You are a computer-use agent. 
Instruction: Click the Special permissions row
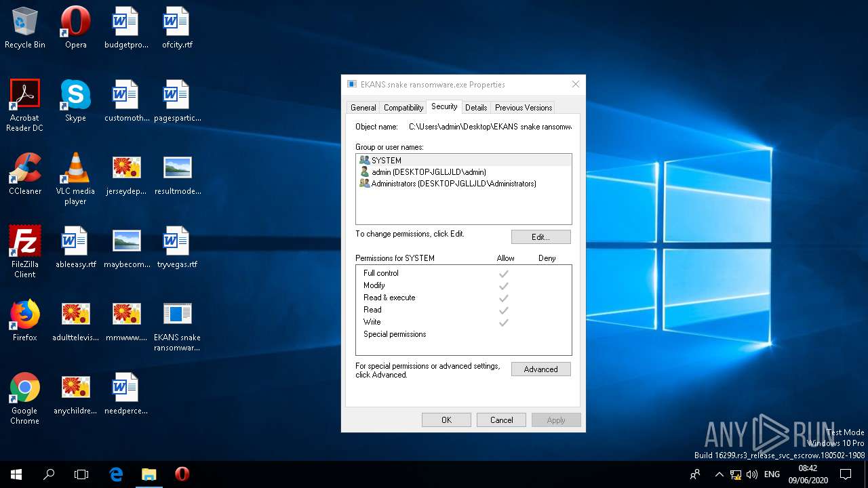pos(463,334)
